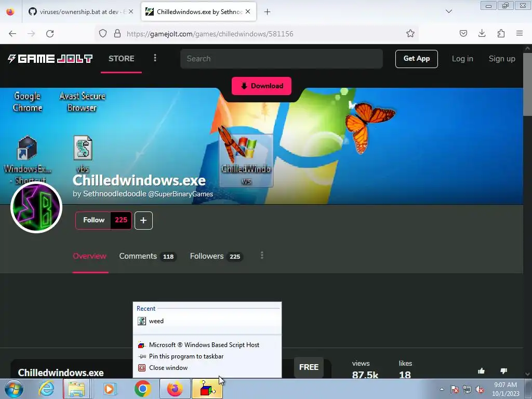
Task: Open a new browser tab
Action: pyautogui.click(x=268, y=12)
